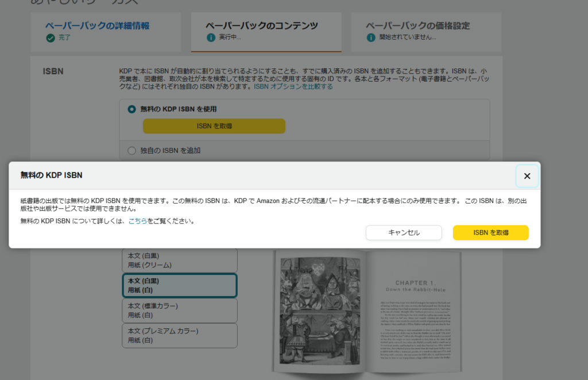Click info icon beside 実行中...
Screen dimensions: 588x380
[211, 37]
